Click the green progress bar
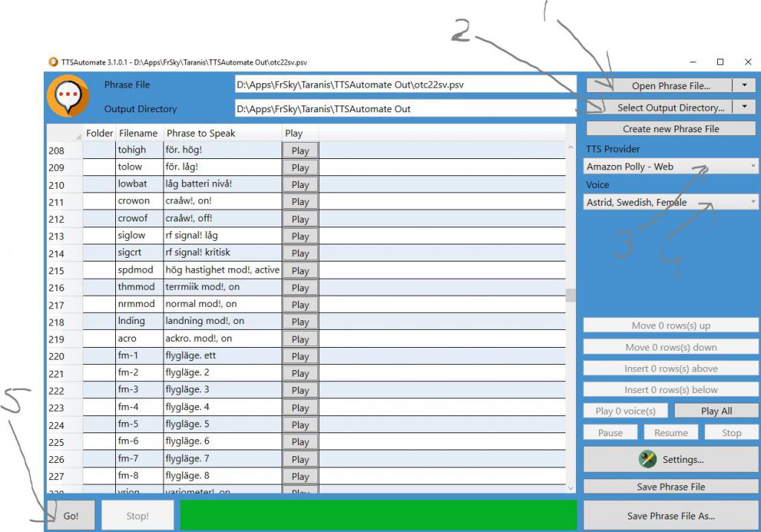761x532 pixels. pos(378,516)
